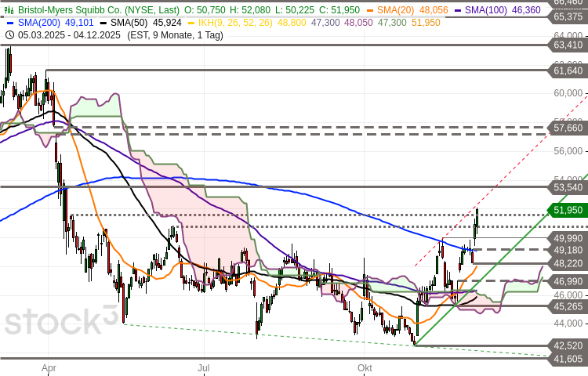Select the Okt label on the time axis
This screenshot has width=588, height=376.
[x=364, y=367]
